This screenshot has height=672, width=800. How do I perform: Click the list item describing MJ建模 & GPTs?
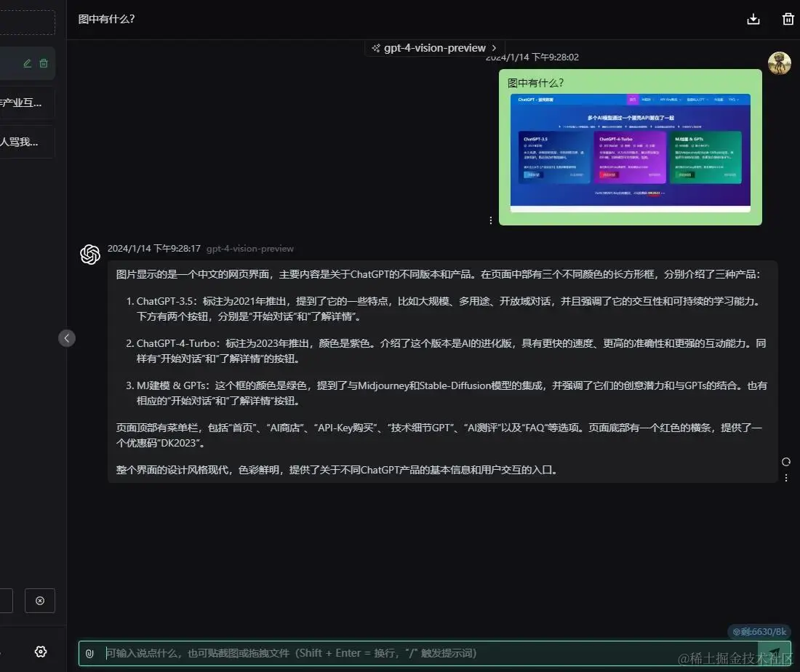pyautogui.click(x=447, y=393)
